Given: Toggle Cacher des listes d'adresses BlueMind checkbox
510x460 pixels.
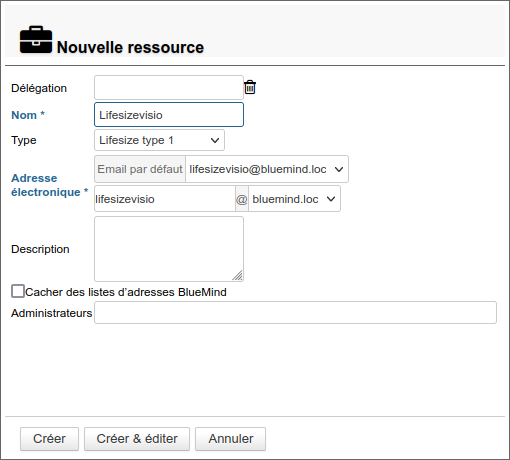Looking at the screenshot, I should point(18,291).
